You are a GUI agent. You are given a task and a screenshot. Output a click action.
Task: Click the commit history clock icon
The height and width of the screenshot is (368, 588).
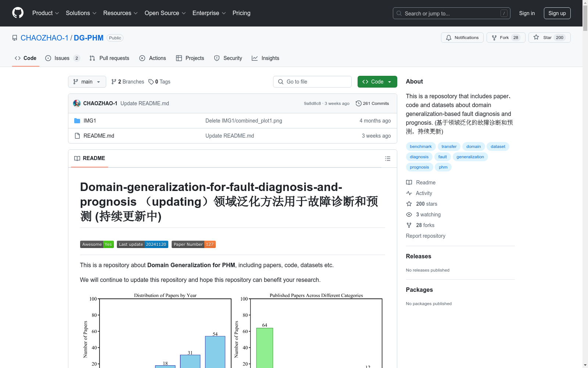[358, 103]
